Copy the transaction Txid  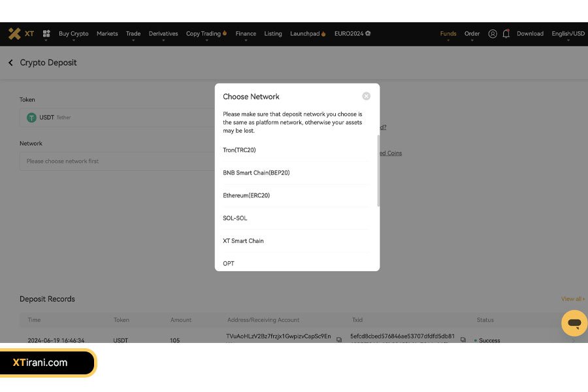463,340
